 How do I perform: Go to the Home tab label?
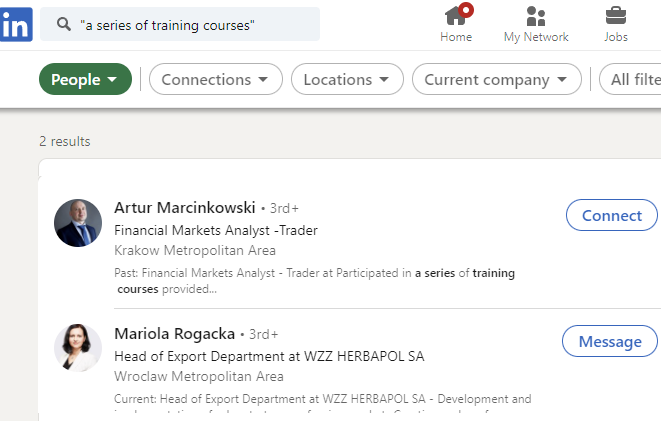point(456,37)
